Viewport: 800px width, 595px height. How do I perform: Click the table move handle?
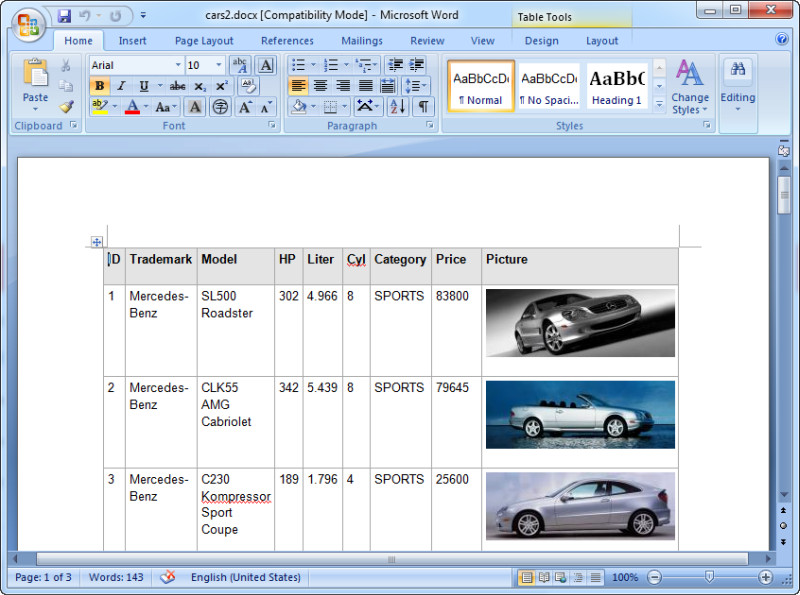pos(96,242)
